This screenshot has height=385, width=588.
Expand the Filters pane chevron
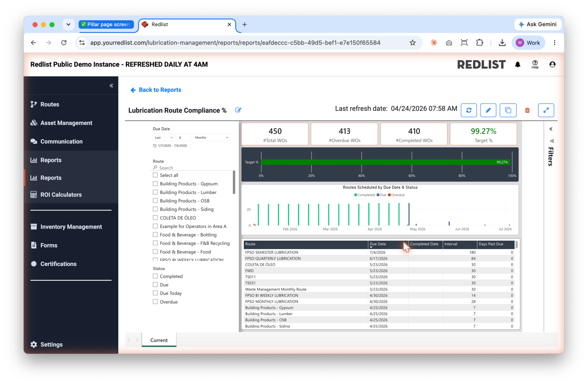pyautogui.click(x=551, y=129)
